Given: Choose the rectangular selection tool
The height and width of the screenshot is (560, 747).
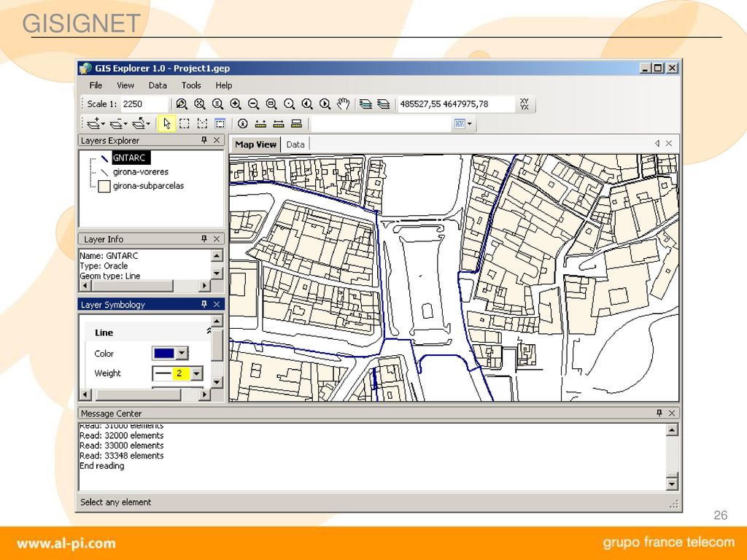Looking at the screenshot, I should (x=185, y=124).
